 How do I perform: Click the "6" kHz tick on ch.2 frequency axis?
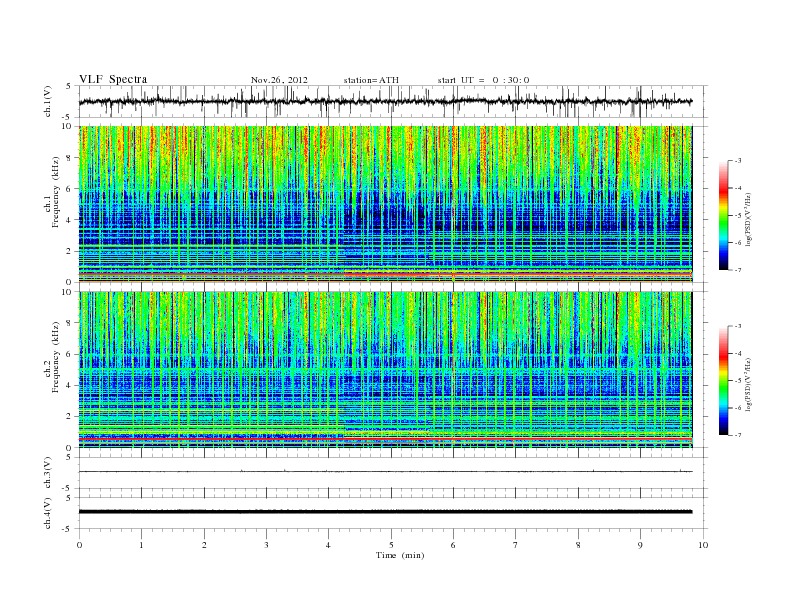[x=70, y=354]
